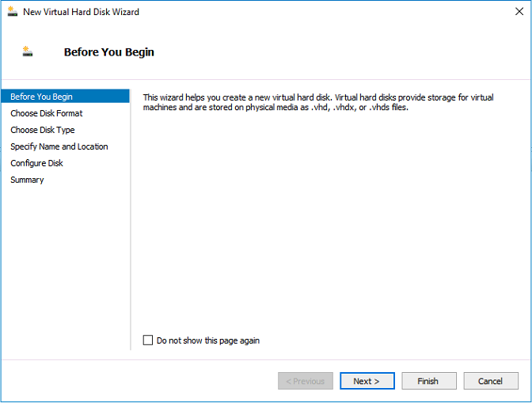Click the wizard description paragraph text
This screenshot has height=403, width=532.
318,102
